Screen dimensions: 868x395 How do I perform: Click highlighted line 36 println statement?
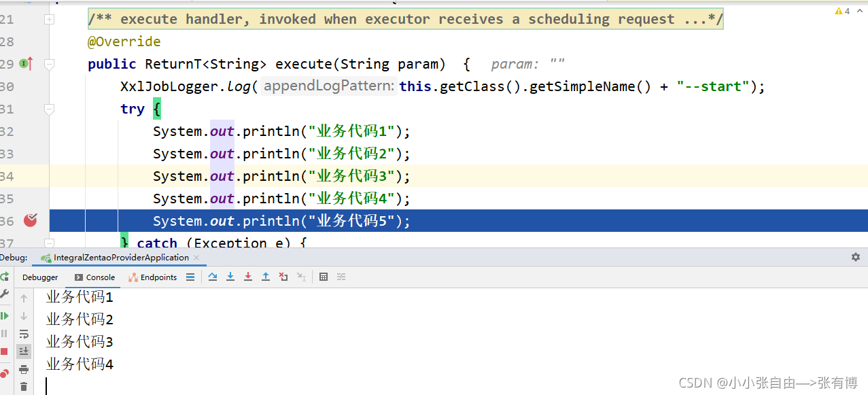[x=281, y=221]
